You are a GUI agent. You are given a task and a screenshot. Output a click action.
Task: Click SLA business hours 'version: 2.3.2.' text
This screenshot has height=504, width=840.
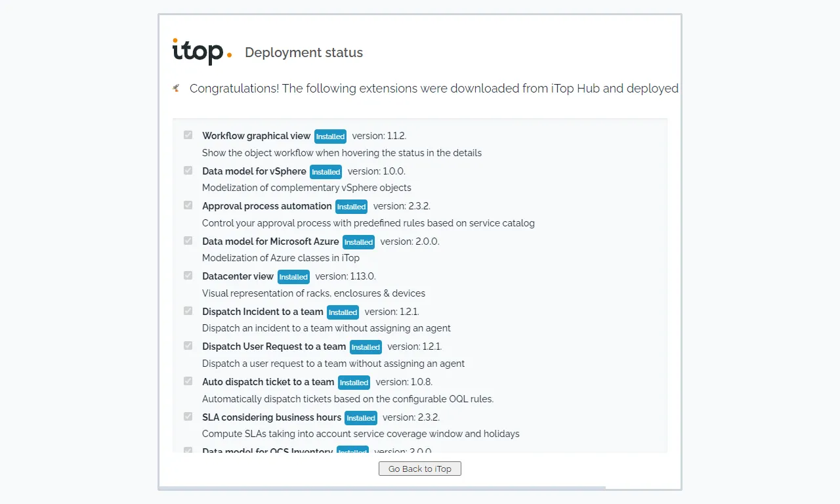coord(411,417)
